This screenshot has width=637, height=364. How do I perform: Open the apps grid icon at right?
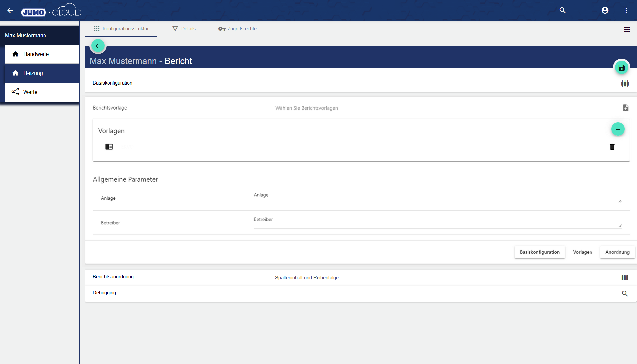627,29
